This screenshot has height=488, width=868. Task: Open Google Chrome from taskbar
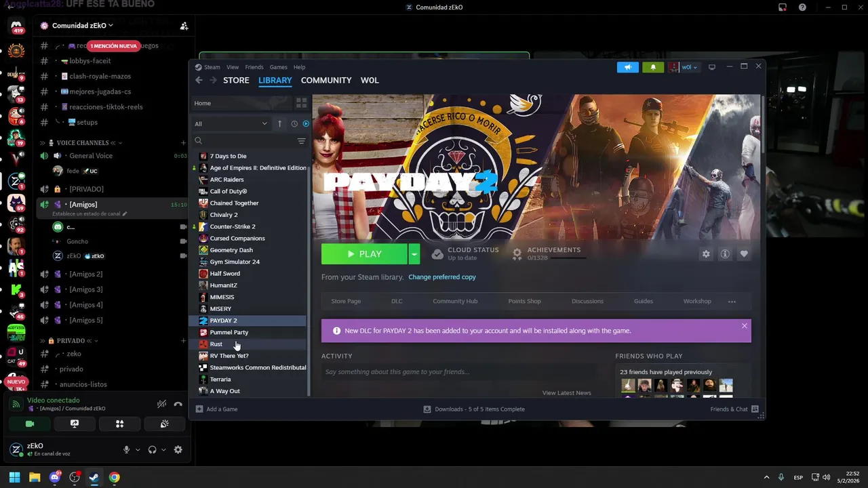pos(115,477)
